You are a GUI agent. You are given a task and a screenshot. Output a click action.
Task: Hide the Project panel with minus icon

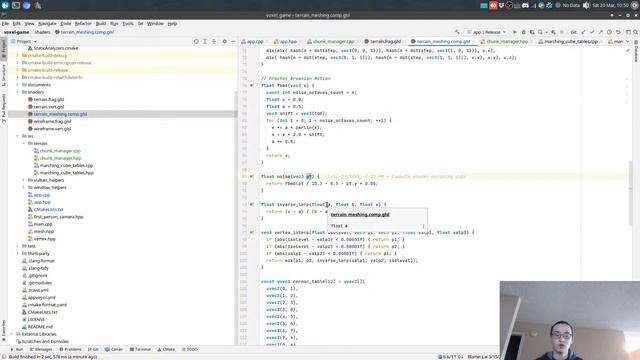233,41
